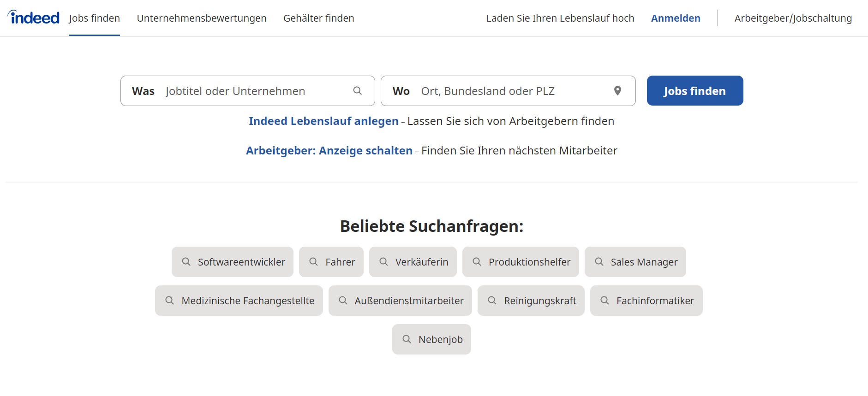Search for Softwareentwickler jobs
868x396 pixels.
[233, 262]
